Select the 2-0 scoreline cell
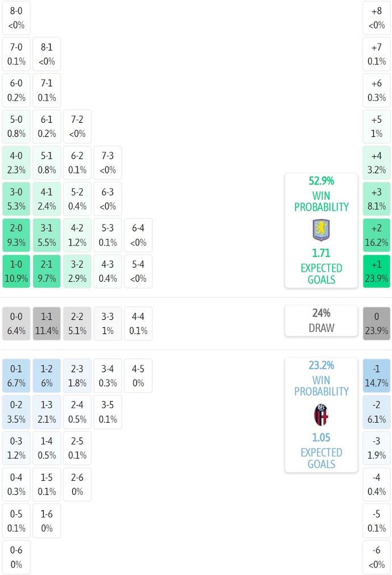Image resolution: width=392 pixels, height=575 pixels. click(16, 235)
